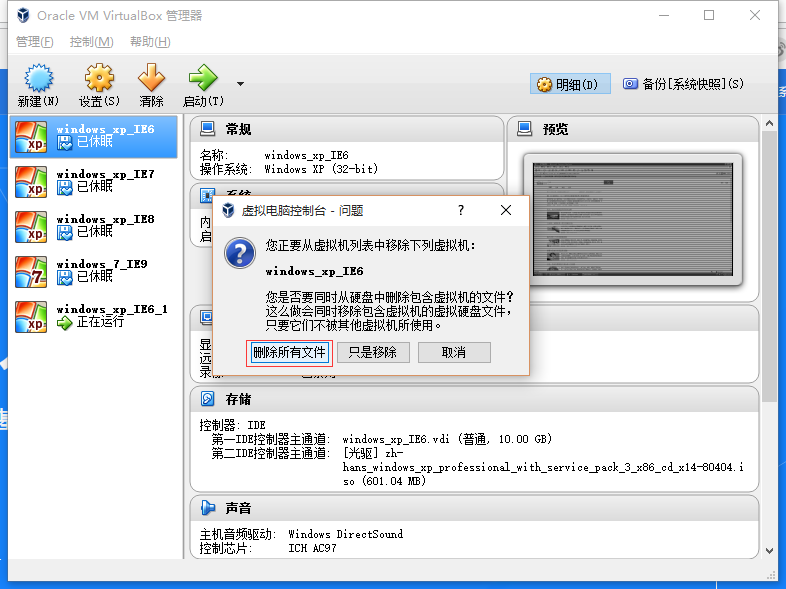Click the 预览 preview section icon
Viewport: 786px width, 589px height.
coord(525,129)
